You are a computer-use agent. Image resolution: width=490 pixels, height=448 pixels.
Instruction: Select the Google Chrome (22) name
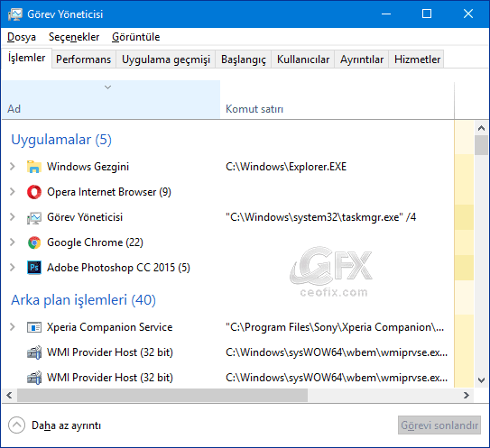point(95,242)
